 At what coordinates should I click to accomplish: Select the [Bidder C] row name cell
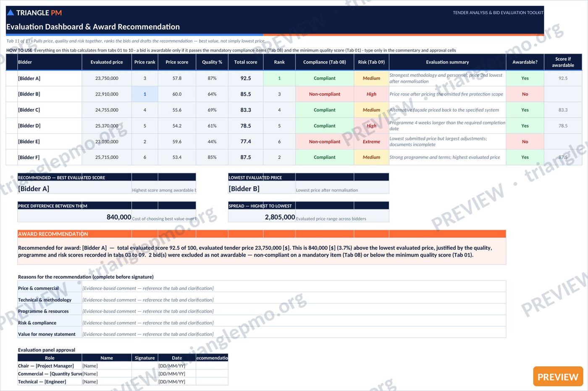pos(50,110)
